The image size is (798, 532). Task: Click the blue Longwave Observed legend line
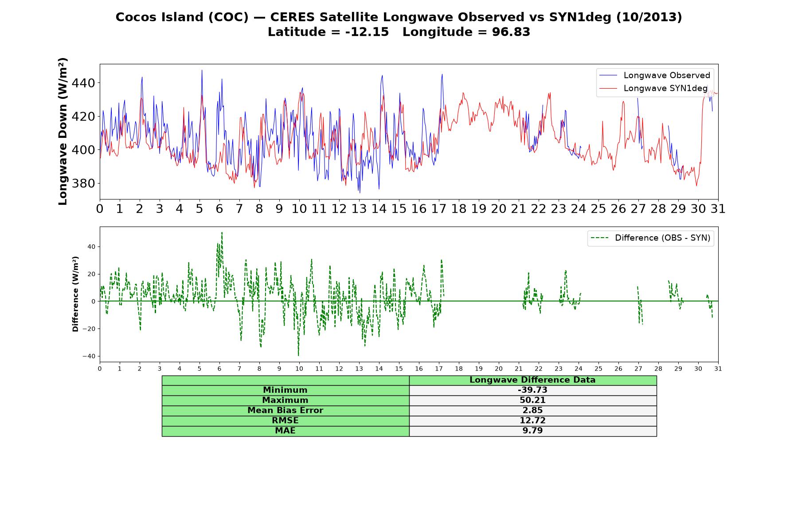click(x=608, y=75)
